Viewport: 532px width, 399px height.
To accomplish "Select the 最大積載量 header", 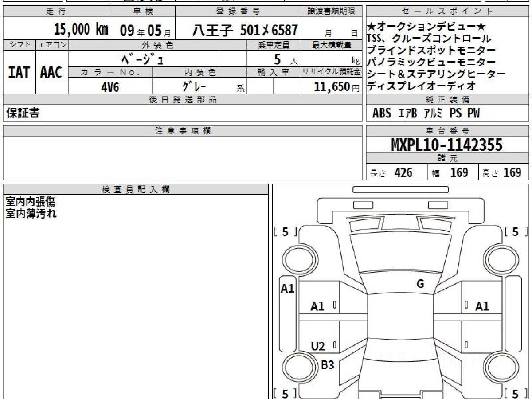I will coord(332,45).
